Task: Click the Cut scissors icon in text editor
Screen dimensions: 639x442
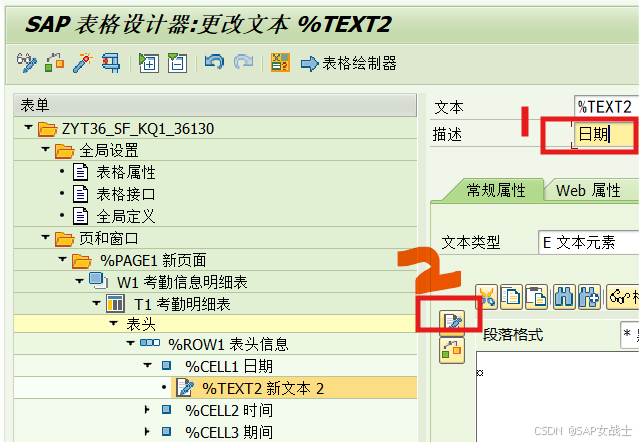Action: point(487,297)
